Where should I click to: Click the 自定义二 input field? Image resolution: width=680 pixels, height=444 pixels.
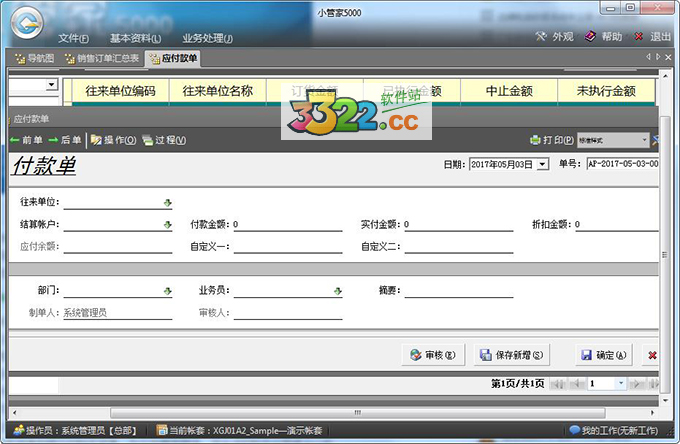tap(458, 247)
